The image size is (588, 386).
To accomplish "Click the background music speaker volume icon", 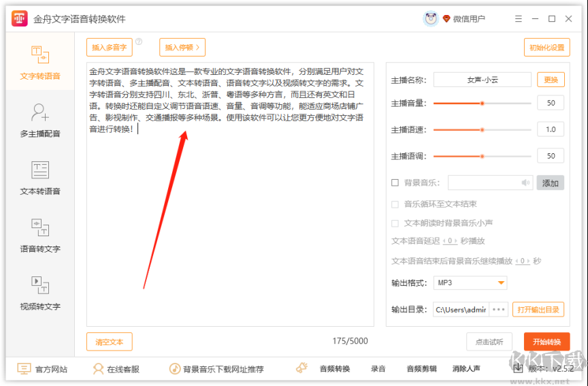I will 525,182.
